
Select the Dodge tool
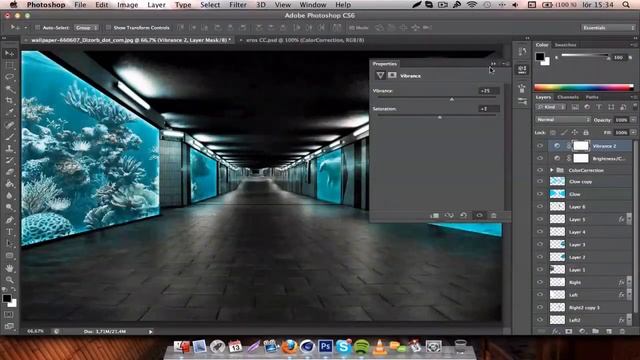pyautogui.click(x=9, y=207)
